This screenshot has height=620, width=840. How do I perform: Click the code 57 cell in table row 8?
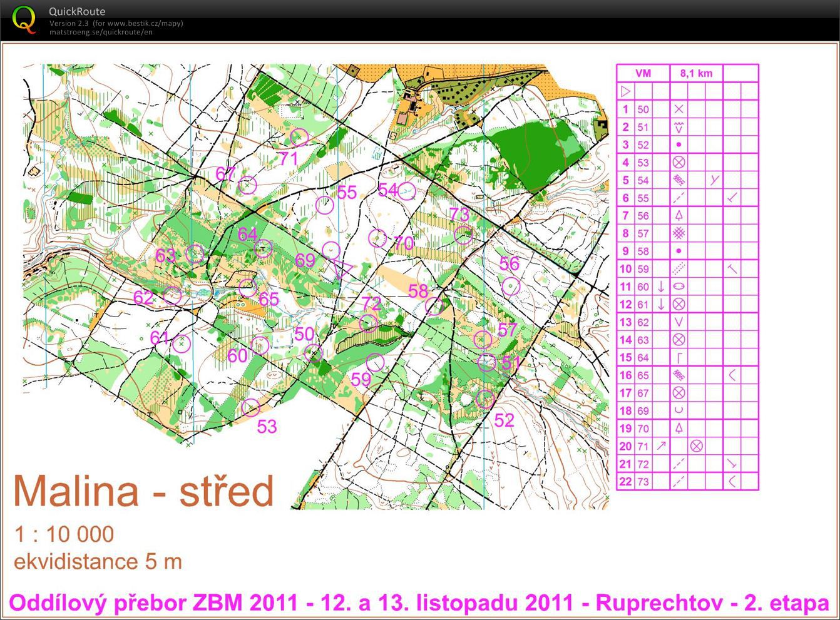point(643,233)
